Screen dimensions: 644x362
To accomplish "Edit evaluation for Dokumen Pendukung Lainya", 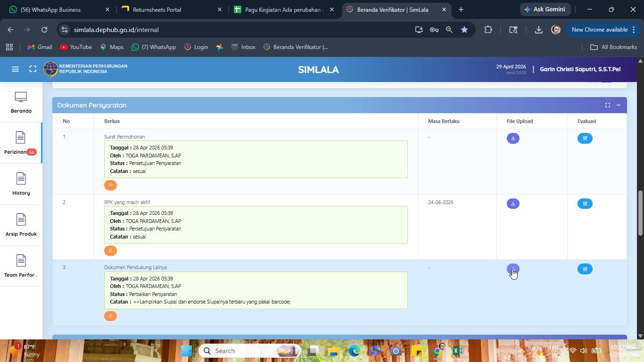I will coord(585,269).
